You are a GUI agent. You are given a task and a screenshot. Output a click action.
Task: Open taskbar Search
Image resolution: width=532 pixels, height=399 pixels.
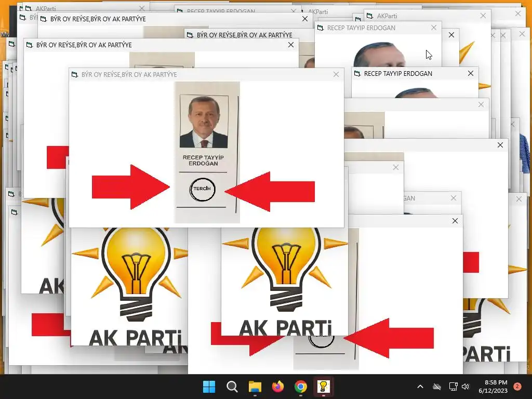click(x=232, y=387)
